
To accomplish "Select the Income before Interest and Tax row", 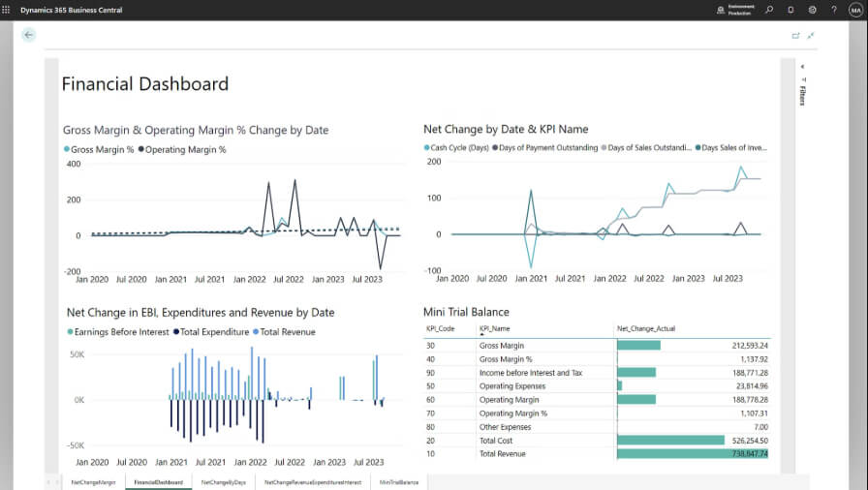I will (597, 373).
